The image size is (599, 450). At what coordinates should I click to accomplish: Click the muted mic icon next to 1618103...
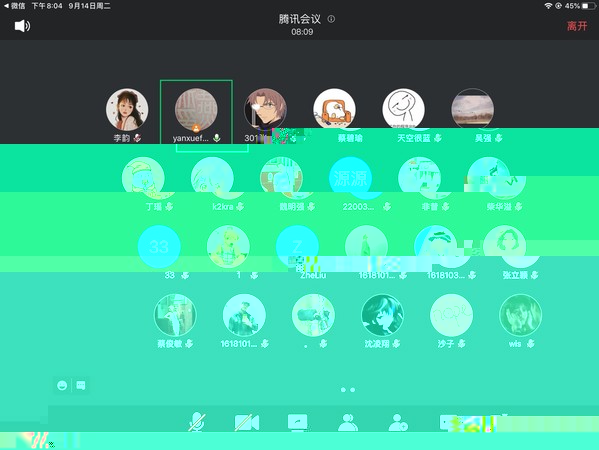pyautogui.click(x=472, y=275)
